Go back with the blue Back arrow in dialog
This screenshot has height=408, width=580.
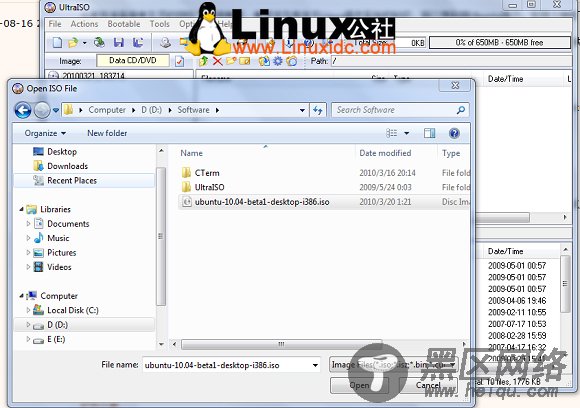point(23,110)
